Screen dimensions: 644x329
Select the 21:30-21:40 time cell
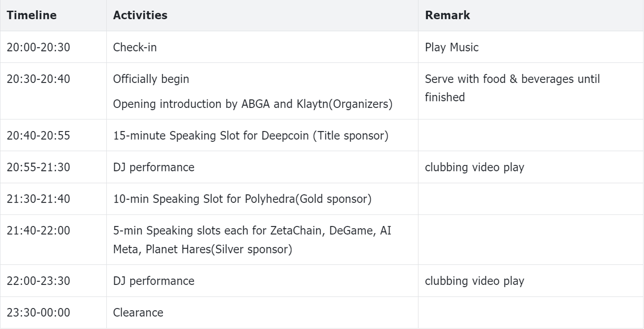click(x=38, y=199)
